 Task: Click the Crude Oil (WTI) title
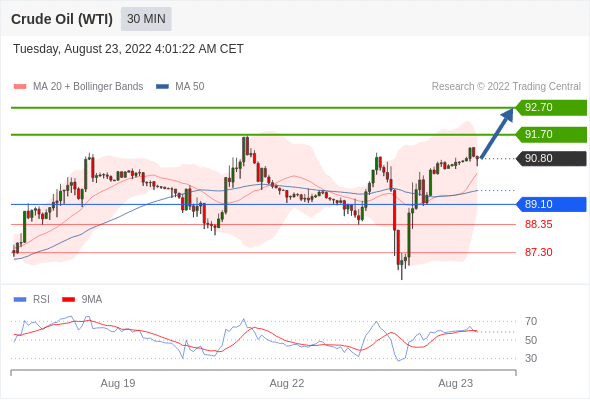pyautogui.click(x=62, y=19)
